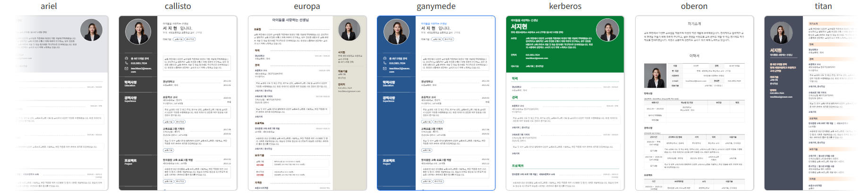Click the 프로젝트 Project heading in ganymede sidebar
The height and width of the screenshot is (193, 868).
tap(389, 161)
